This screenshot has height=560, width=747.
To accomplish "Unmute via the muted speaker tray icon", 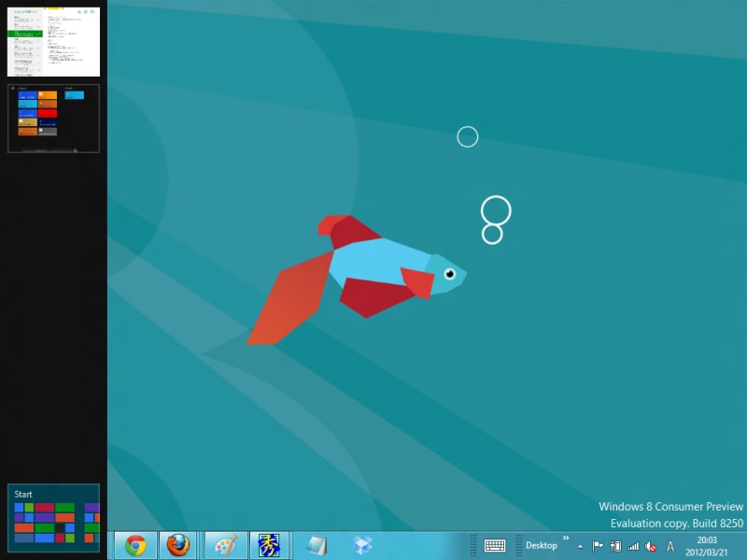I will tap(651, 546).
